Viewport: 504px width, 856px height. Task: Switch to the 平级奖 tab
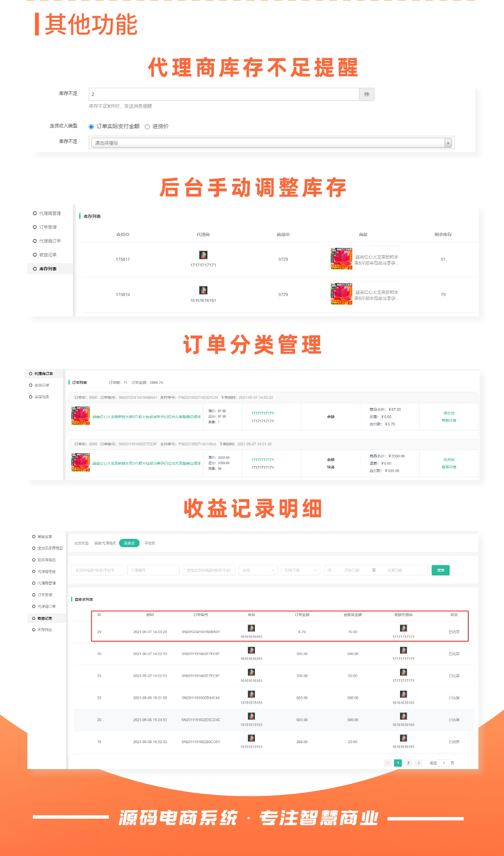[x=150, y=543]
